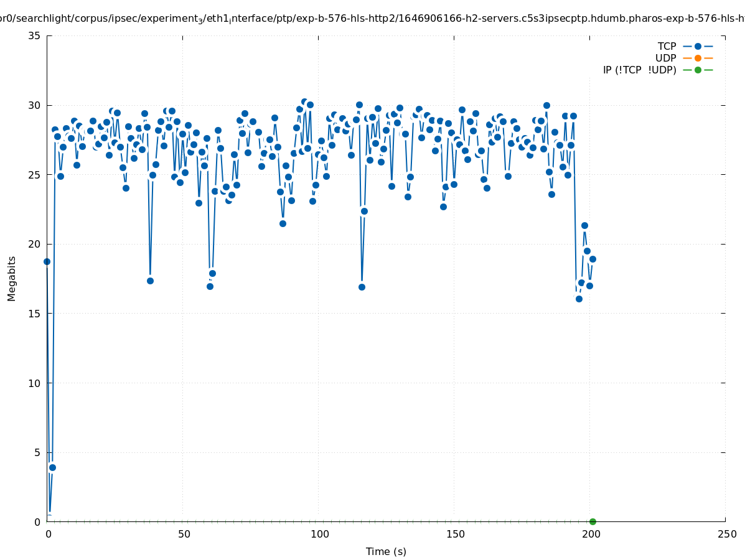Select the green data point on the x-axis
745x560 pixels.
coord(593,521)
